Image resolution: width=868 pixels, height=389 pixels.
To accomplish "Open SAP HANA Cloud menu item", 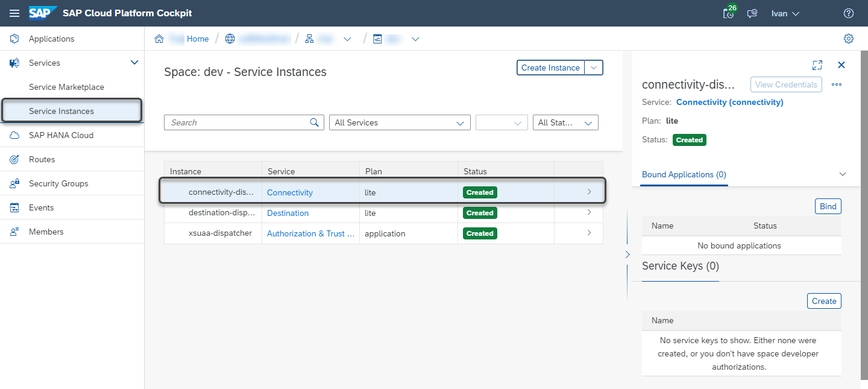I will [61, 135].
